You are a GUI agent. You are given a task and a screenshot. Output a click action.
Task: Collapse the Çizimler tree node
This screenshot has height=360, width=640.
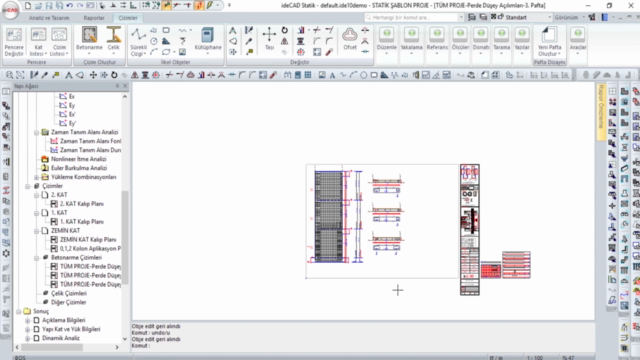click(28, 186)
